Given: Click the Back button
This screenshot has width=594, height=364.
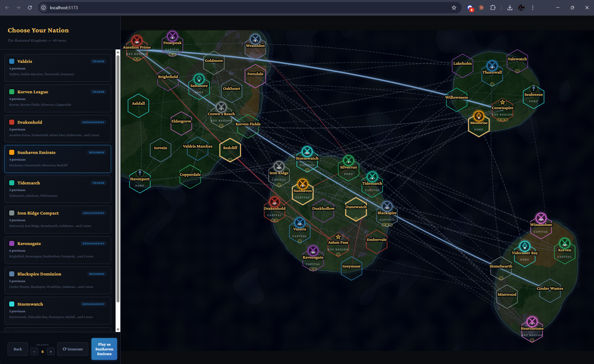Looking at the screenshot, I should pos(18,349).
